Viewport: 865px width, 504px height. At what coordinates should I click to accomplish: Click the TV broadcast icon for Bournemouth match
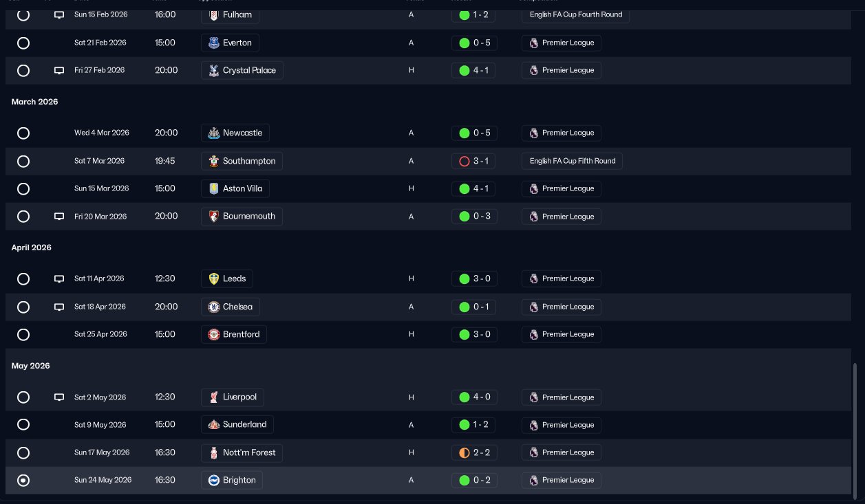[59, 217]
